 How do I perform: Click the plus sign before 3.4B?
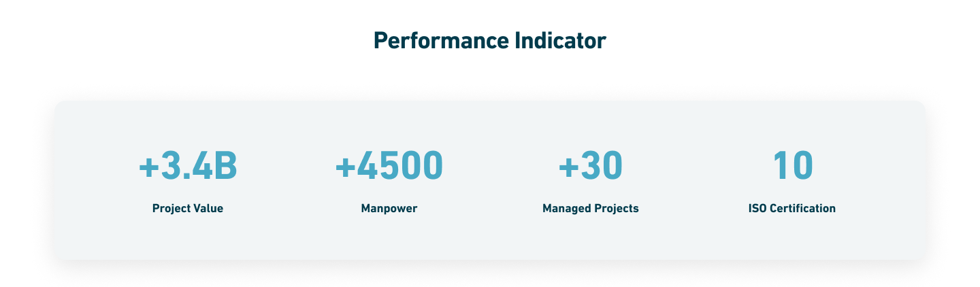point(148,167)
